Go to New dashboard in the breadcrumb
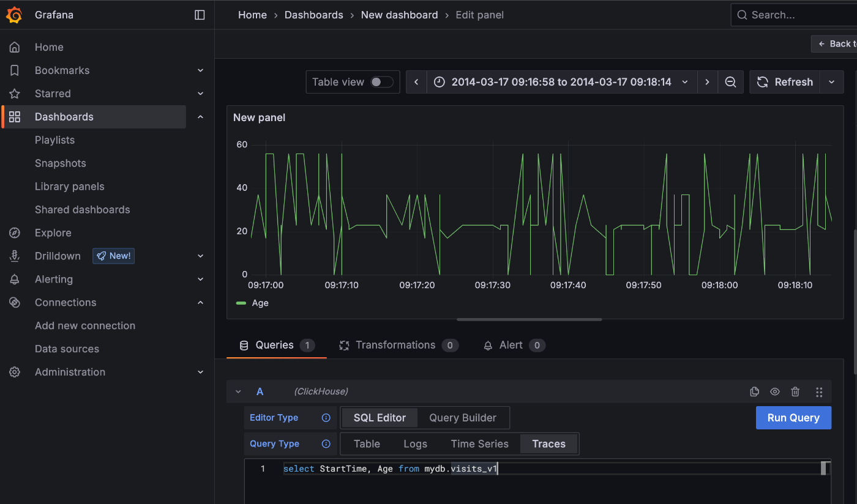Viewport: 857px width, 504px height. pos(400,15)
